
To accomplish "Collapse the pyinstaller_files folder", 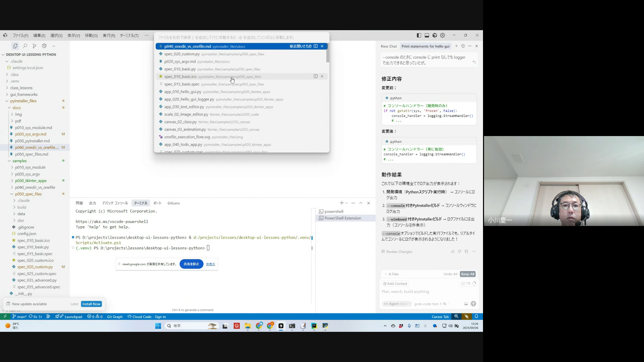I will 23,101.
